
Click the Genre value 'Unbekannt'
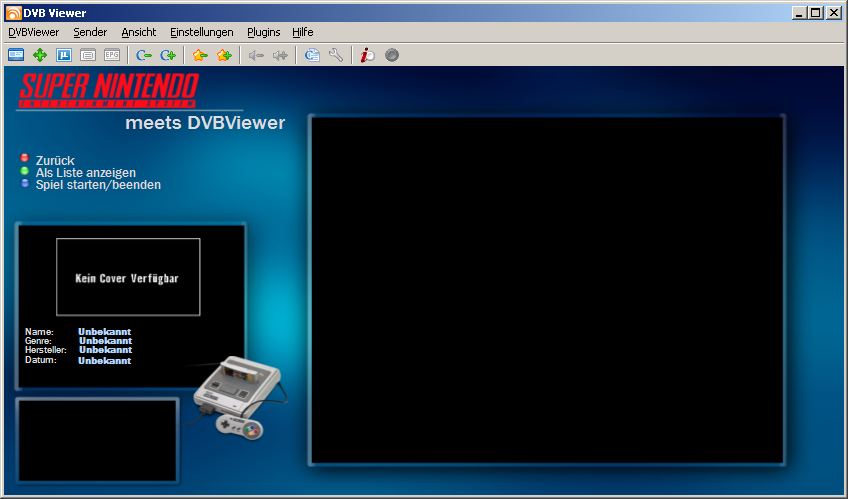point(105,341)
